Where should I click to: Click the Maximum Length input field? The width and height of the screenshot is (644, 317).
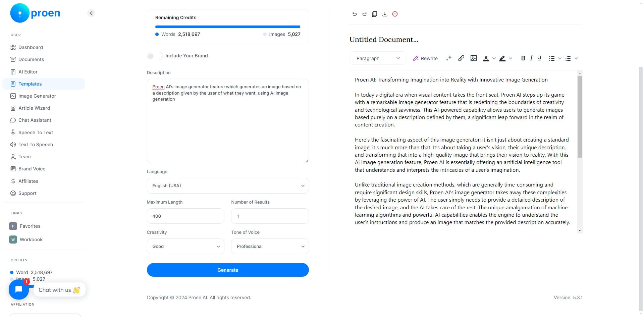click(x=185, y=216)
